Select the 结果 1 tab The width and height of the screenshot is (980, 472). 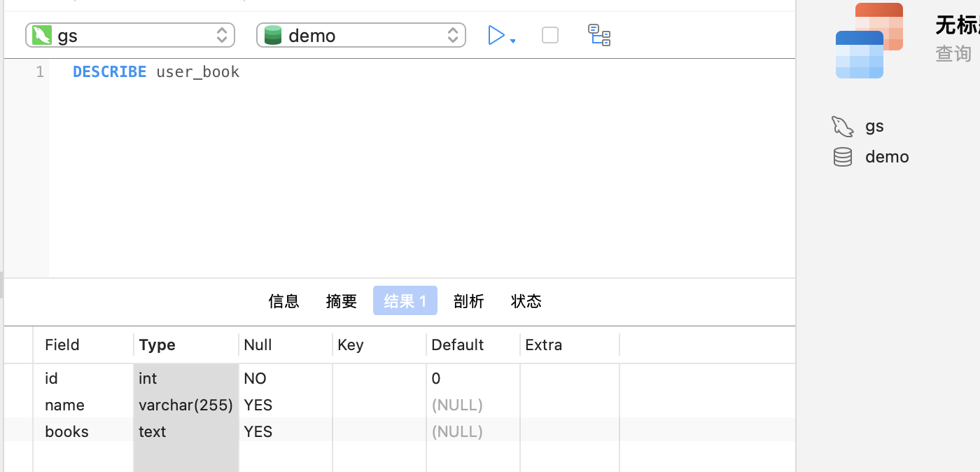tap(405, 300)
